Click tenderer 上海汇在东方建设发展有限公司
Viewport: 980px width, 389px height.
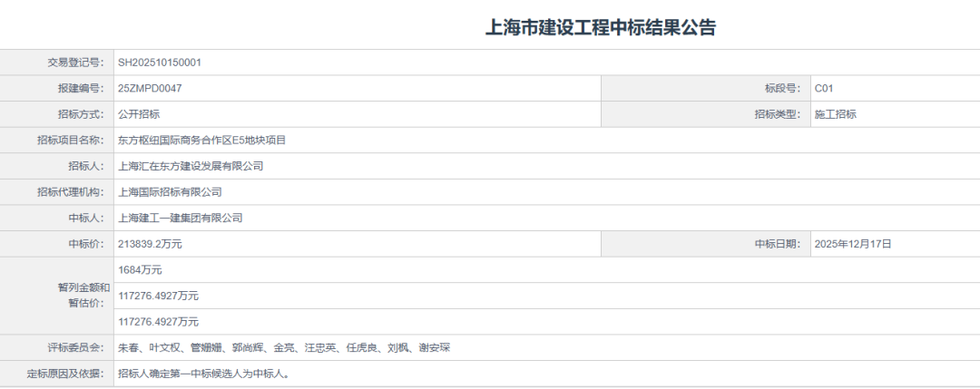(x=191, y=166)
